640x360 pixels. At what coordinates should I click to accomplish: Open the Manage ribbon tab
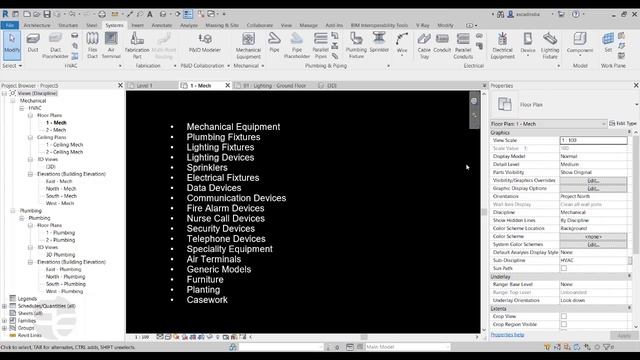308,25
